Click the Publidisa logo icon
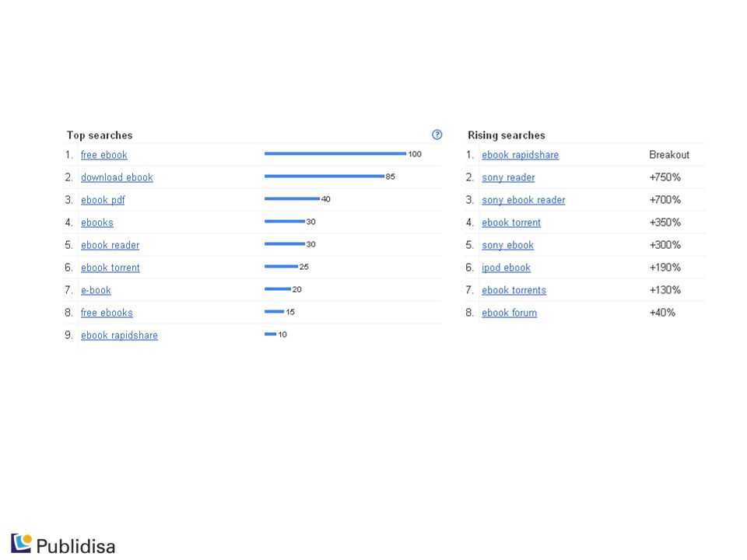Viewport: 747px width, 560px height. [x=22, y=544]
